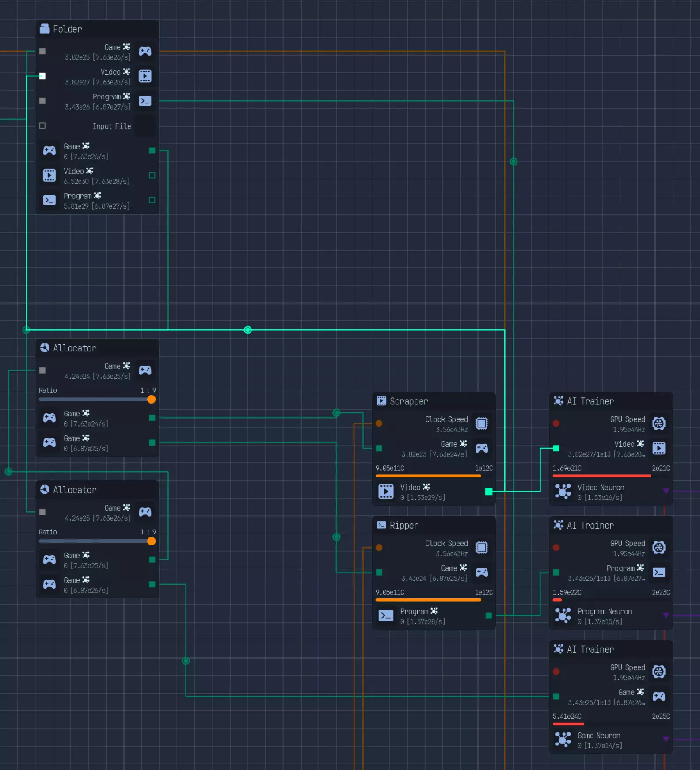Click the Scrapper Video output connector

click(489, 492)
